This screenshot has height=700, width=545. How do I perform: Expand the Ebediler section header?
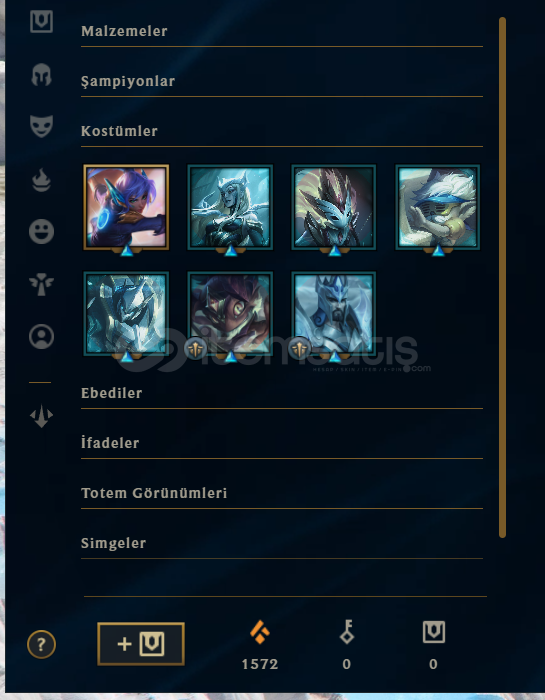click(282, 393)
